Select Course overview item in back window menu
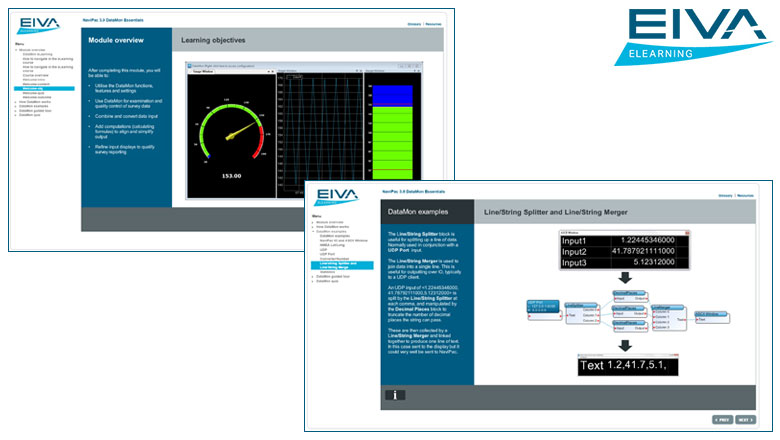This screenshot has height=440, width=780. pyautogui.click(x=35, y=76)
